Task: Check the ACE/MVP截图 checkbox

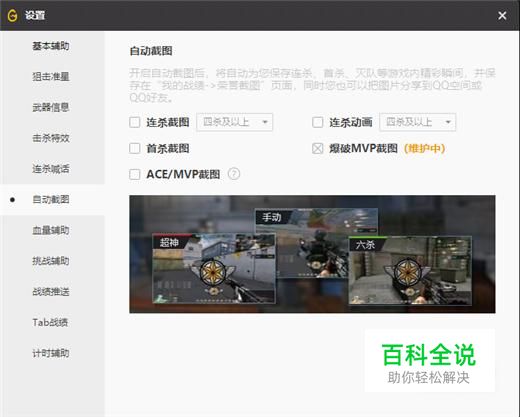Action: tap(135, 174)
